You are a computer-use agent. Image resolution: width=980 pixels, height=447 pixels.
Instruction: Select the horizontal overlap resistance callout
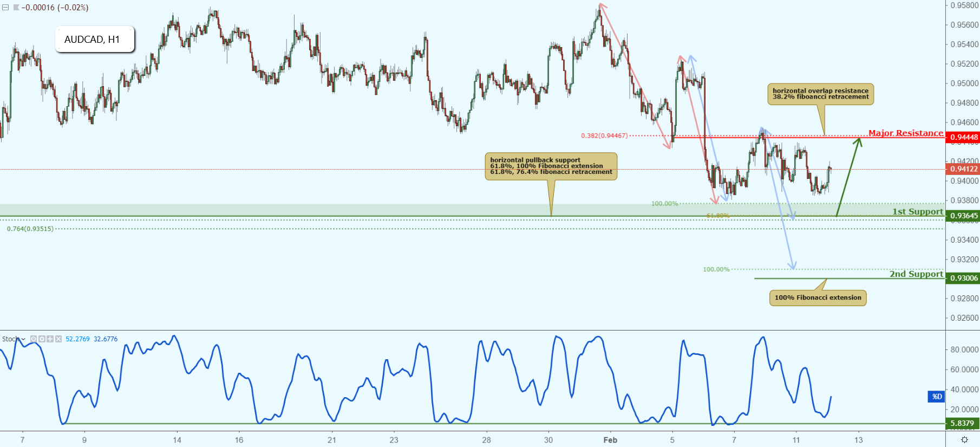click(x=820, y=94)
